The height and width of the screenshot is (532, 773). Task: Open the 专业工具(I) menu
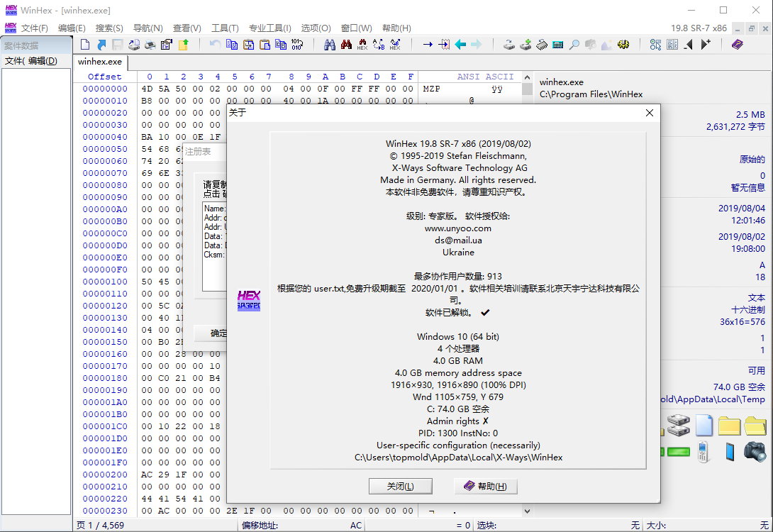tap(270, 28)
